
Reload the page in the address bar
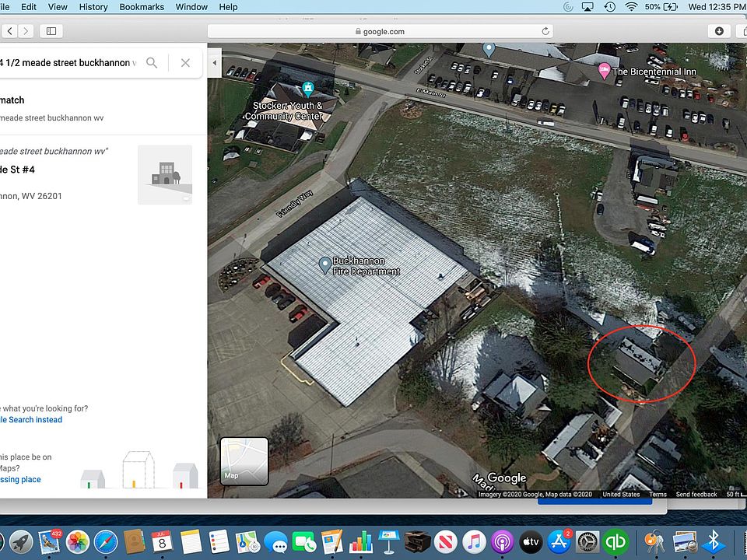545,31
